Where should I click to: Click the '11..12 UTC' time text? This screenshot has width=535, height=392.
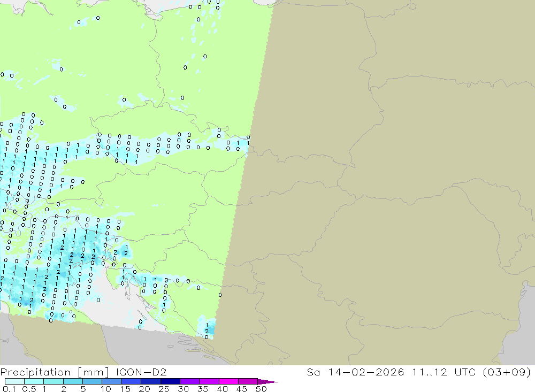444,372
